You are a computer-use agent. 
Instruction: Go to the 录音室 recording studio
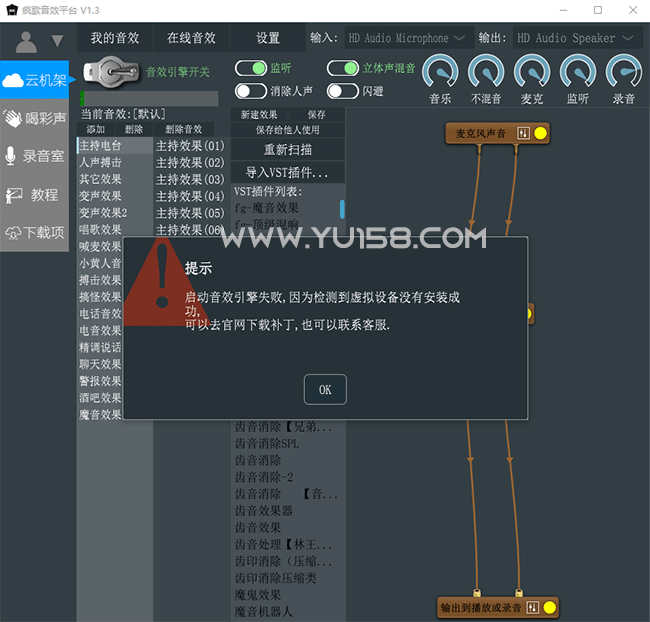35,156
